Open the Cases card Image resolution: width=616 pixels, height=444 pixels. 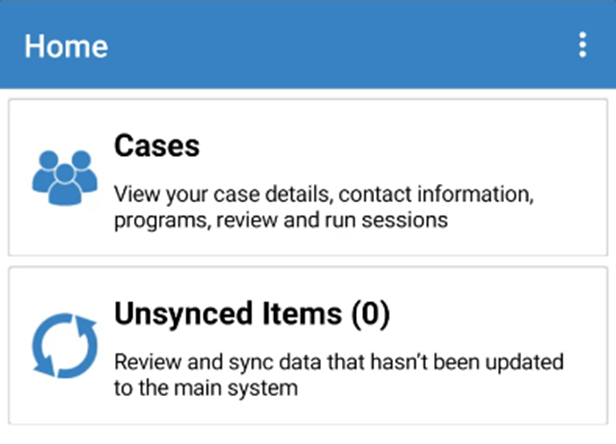(308, 178)
